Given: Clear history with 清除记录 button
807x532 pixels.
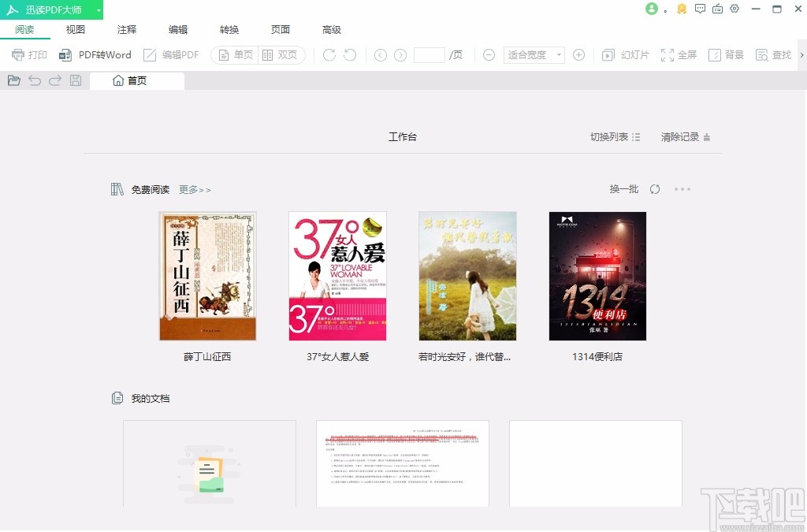Looking at the screenshot, I should point(679,136).
